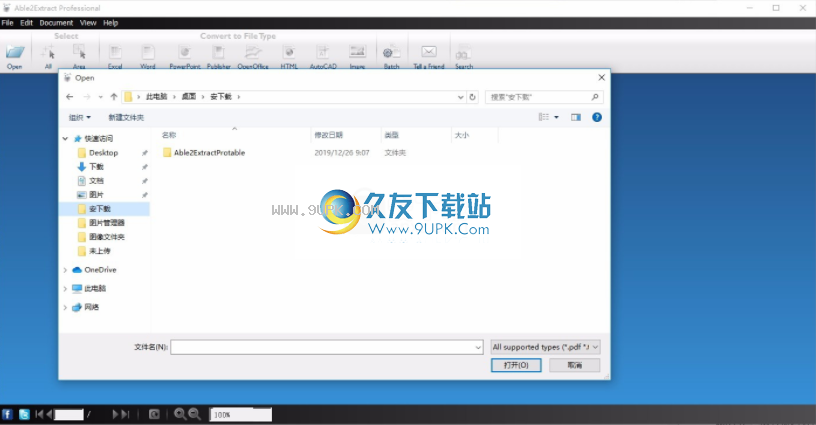
Task: Click the Convert to Publisher icon
Action: click(219, 52)
